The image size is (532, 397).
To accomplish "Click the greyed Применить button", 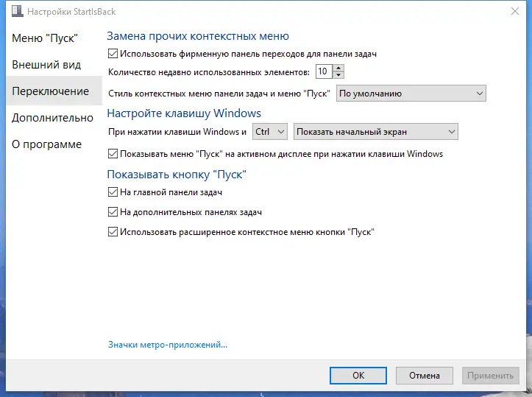I will point(490,375).
